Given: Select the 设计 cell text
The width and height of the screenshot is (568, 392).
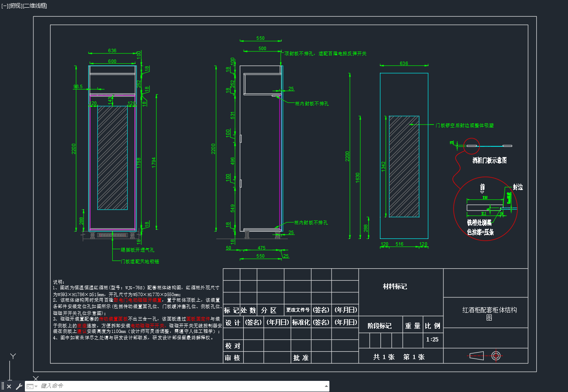Looking at the screenshot, I should (233, 322).
